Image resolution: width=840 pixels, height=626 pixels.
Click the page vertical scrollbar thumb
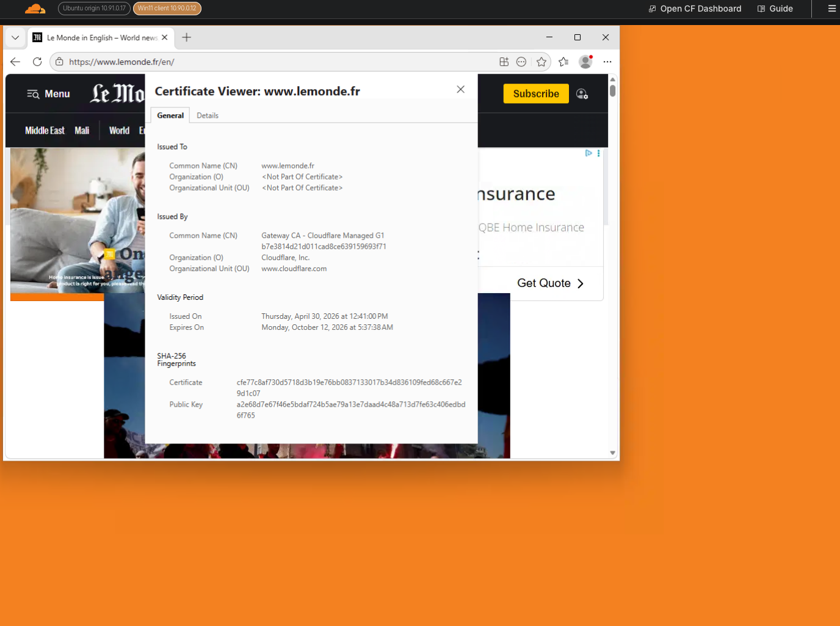[612, 90]
